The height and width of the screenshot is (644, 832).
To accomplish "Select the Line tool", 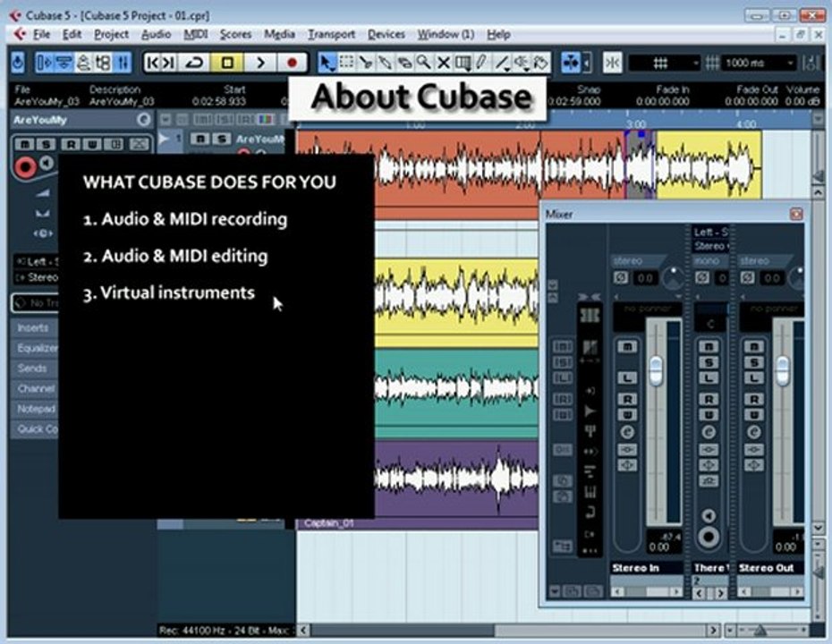I will [502, 64].
